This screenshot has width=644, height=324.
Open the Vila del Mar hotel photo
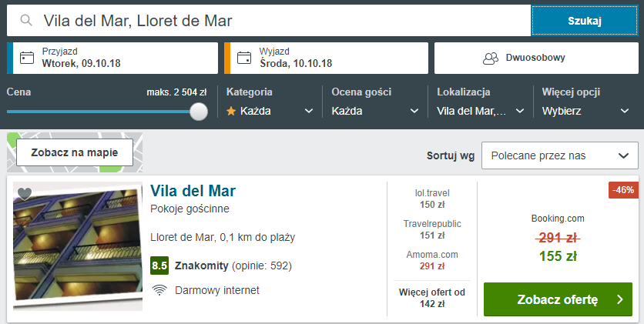coord(78,246)
